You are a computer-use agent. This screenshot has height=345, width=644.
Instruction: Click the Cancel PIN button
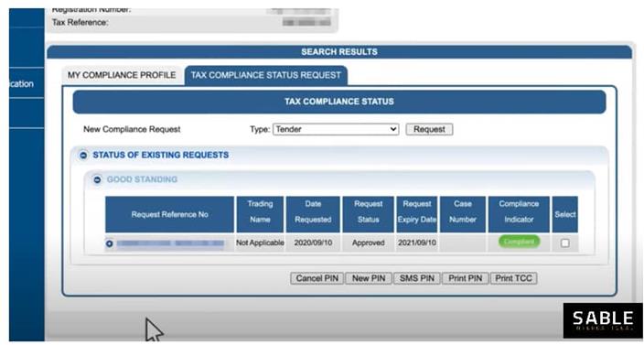[317, 278]
